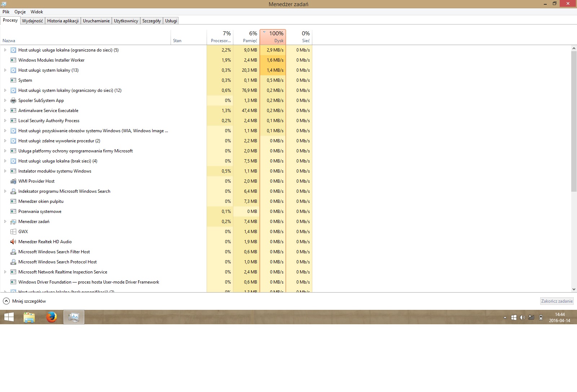Expand the Local Security Authority Process row
The height and width of the screenshot is (392, 577).
tap(5, 121)
